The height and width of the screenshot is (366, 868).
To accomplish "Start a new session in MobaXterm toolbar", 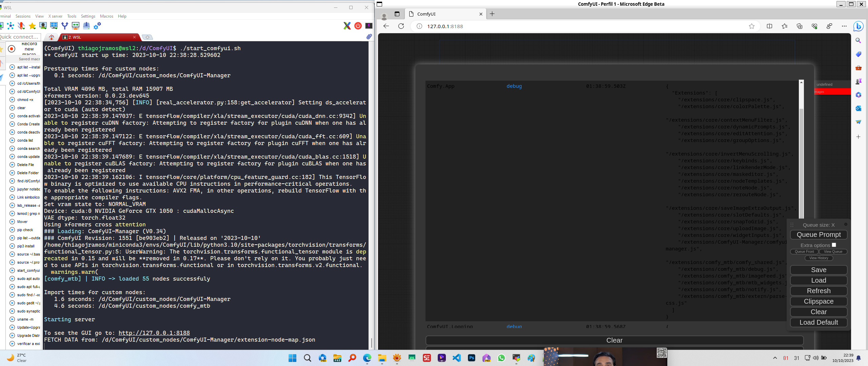I will pyautogui.click(x=1, y=26).
